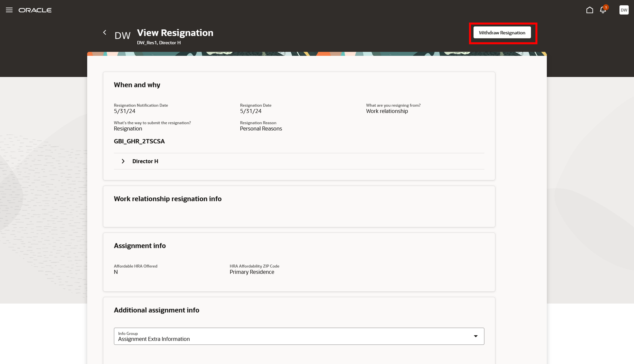Click the Assignment info section heading
634x364 pixels.
coord(140,246)
